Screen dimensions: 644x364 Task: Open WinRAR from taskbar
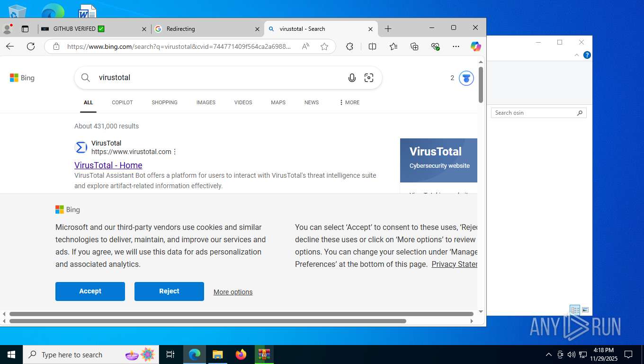(264, 355)
